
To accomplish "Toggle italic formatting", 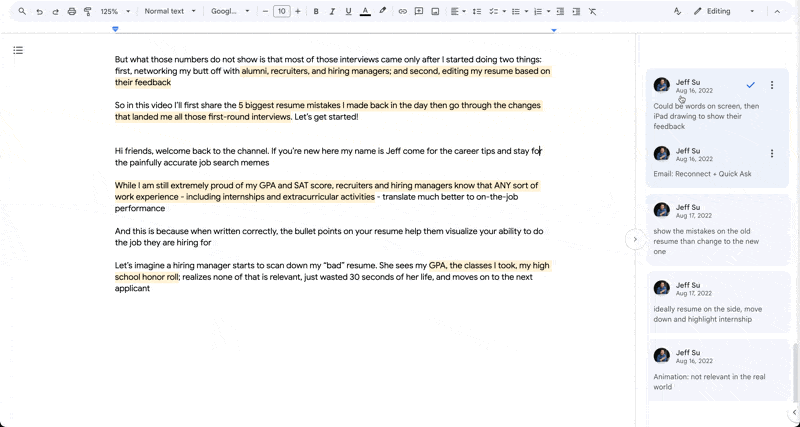I will coord(332,11).
